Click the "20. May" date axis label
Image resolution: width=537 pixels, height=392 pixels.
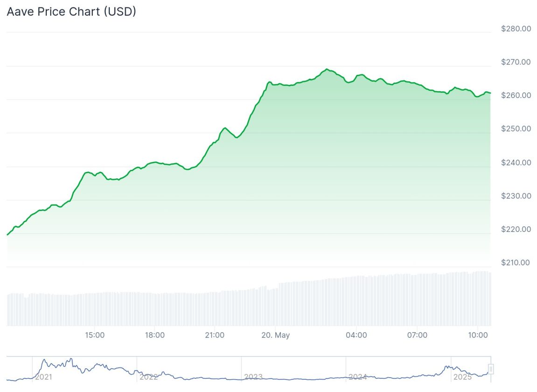coord(276,335)
